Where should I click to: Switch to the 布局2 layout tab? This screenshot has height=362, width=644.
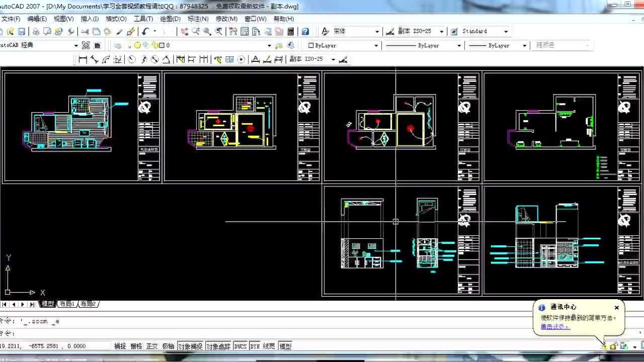click(88, 304)
